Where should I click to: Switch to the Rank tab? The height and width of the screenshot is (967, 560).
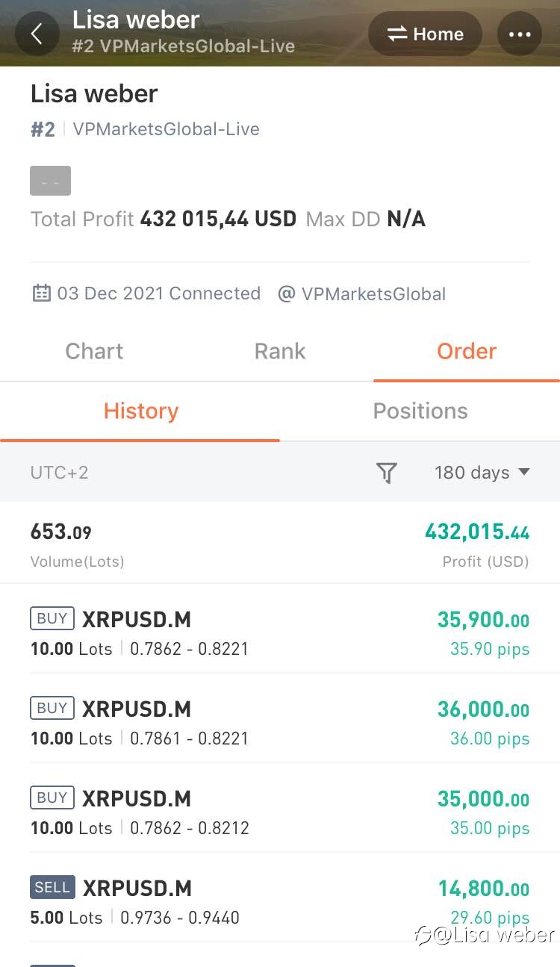point(280,351)
